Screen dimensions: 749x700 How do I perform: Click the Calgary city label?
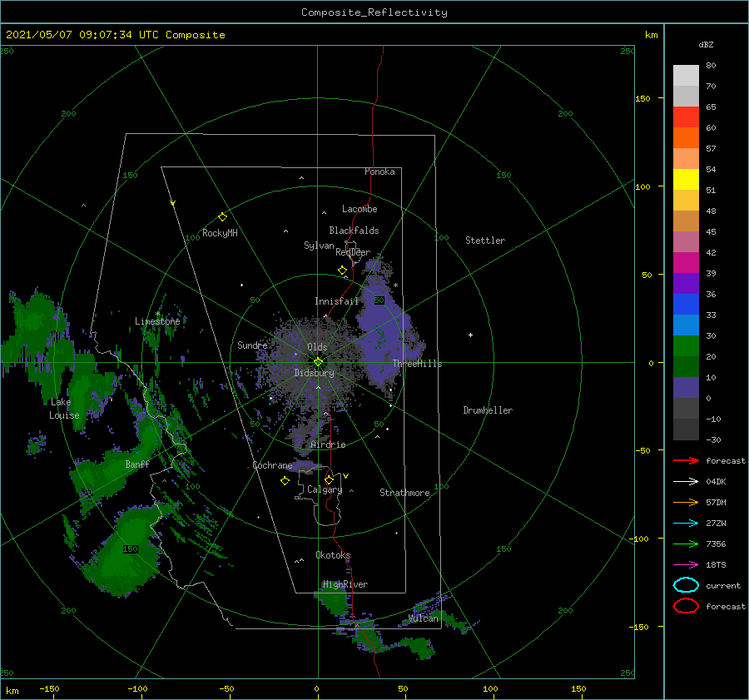click(325, 489)
